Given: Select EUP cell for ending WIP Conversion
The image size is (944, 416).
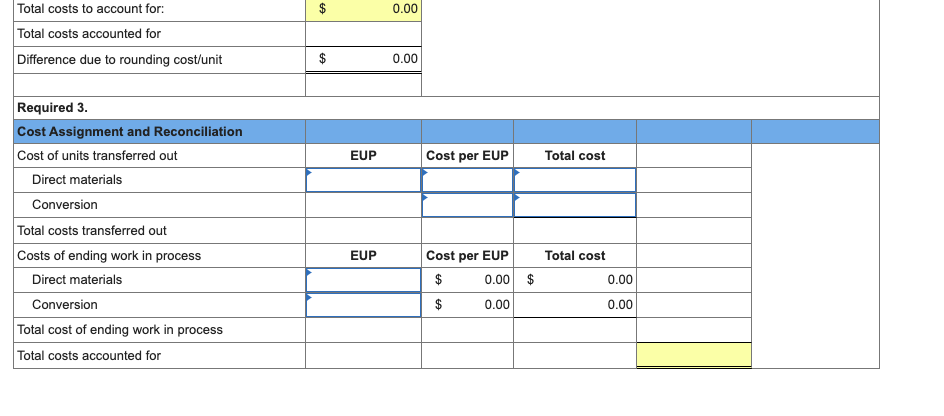Looking at the screenshot, I should [363, 305].
